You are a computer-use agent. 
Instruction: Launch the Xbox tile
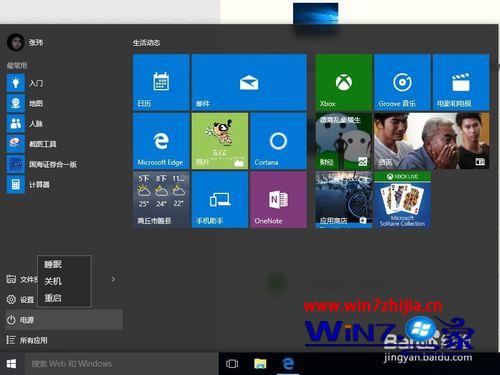pos(344,82)
